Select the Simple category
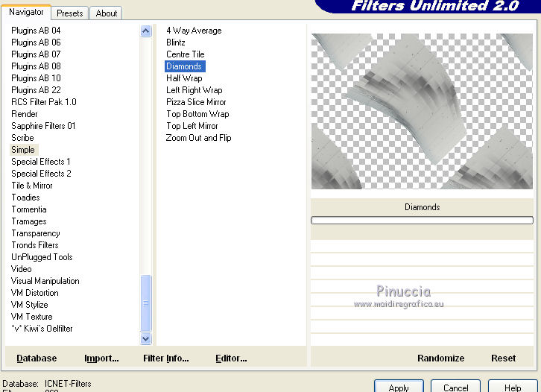 click(23, 150)
